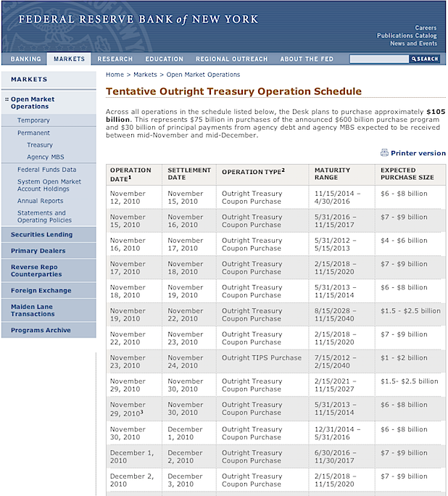Viewport: 448px width, 496px height.
Task: Open the Temporary sidebar link
Action: [33, 120]
